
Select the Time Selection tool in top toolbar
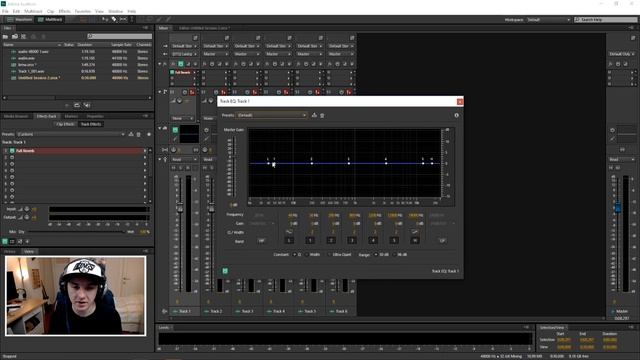131,19
